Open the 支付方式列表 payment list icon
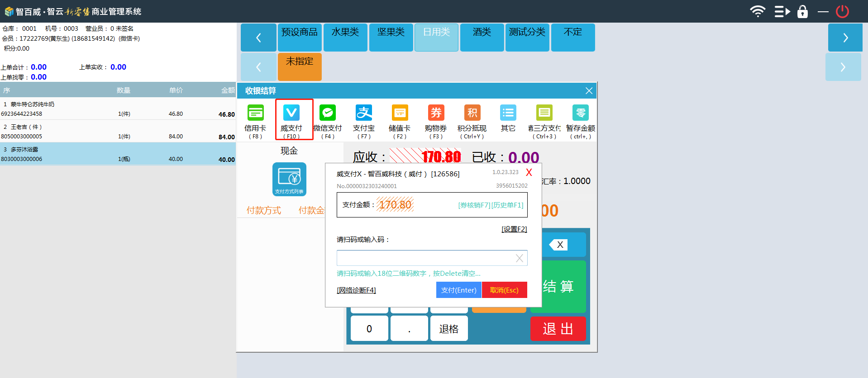Screen dimensions: 868x378 click(289, 179)
